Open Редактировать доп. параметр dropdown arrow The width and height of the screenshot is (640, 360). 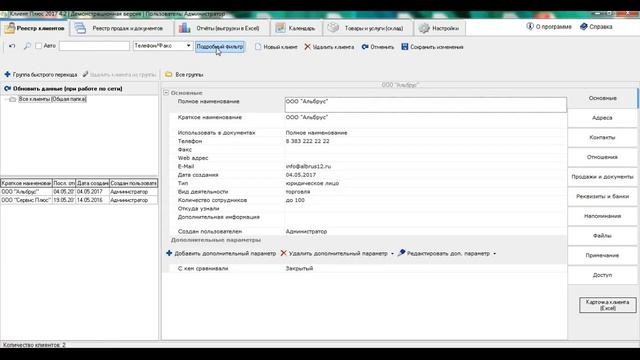[x=494, y=253]
